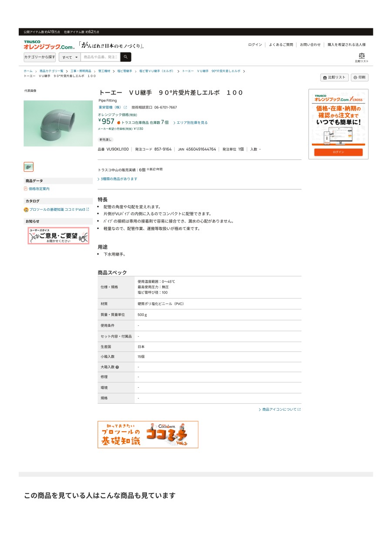Click the TRUSCO オレンジブック.Com logo
392x554 pixels.
49,45
